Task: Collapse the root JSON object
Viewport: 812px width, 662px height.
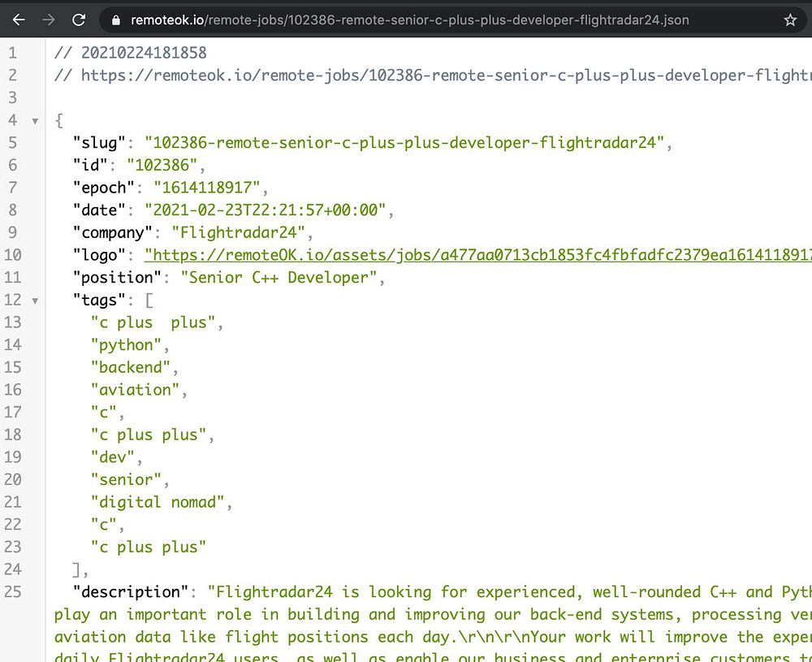Action: (35, 121)
